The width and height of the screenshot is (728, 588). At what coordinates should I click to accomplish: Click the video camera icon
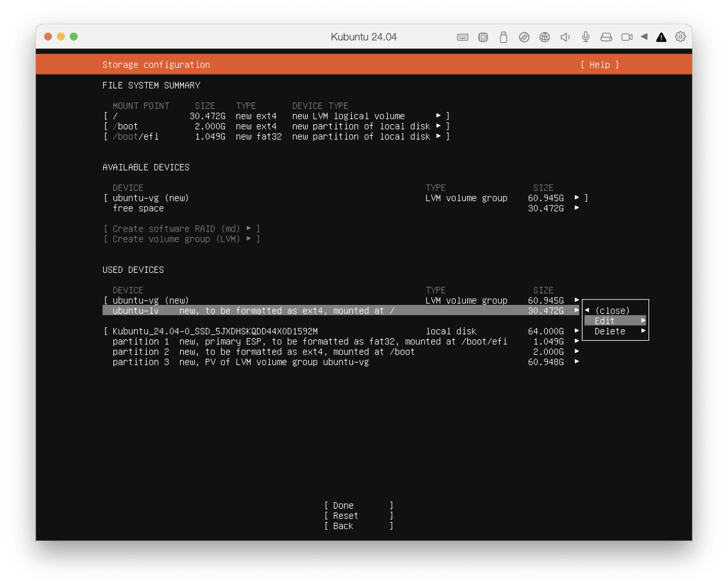coord(627,37)
